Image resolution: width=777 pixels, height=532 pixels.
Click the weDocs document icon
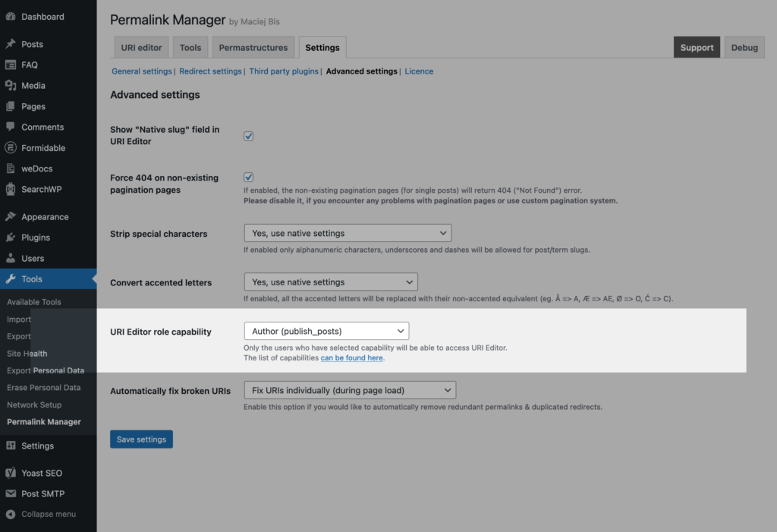tap(11, 168)
